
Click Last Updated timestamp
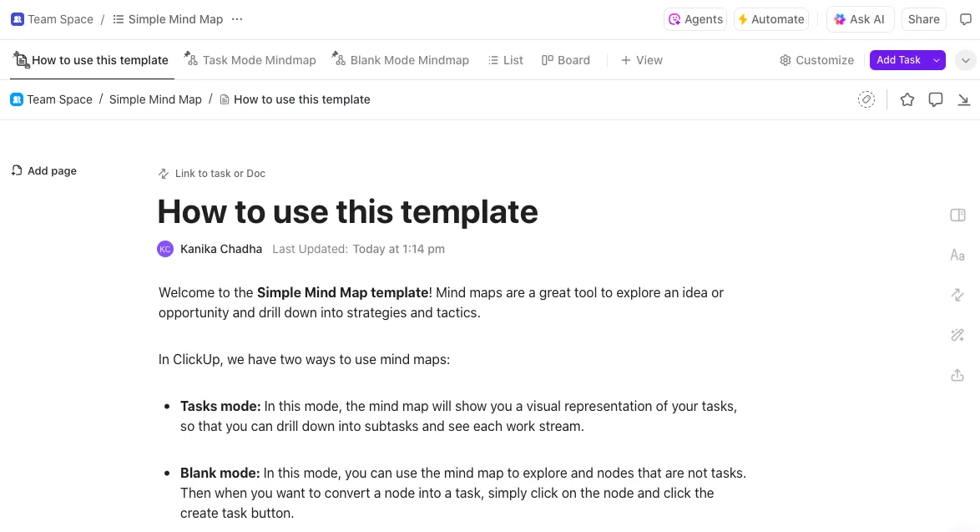pyautogui.click(x=359, y=249)
